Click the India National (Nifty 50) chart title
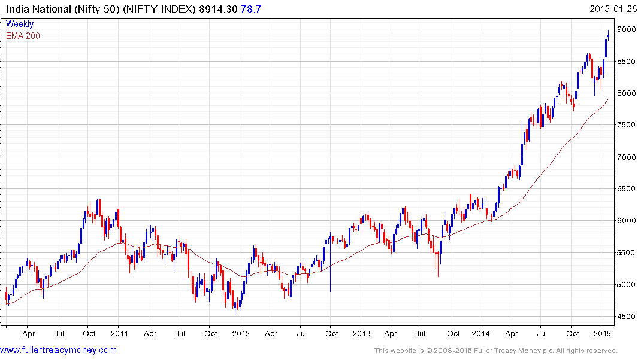Viewport: 644px width, 359px height. [101, 9]
